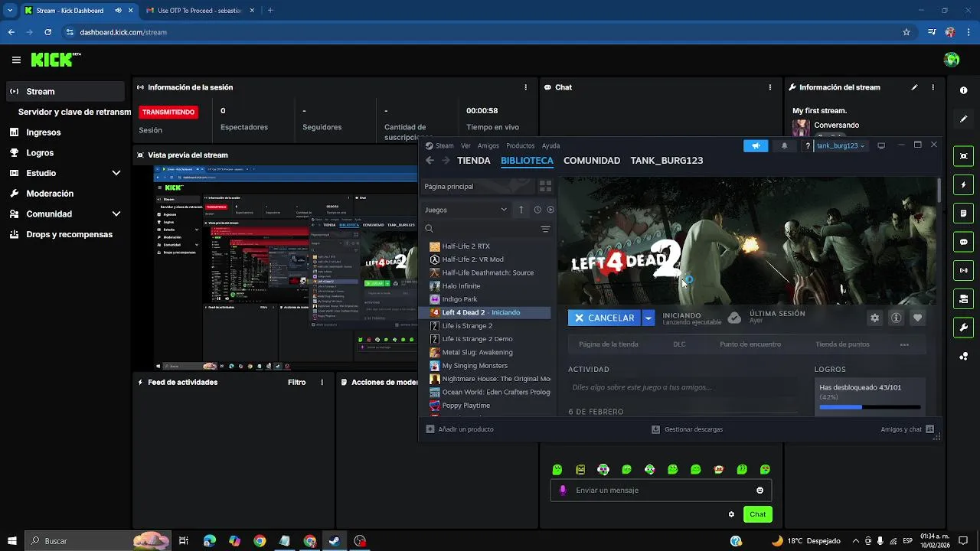The height and width of the screenshot is (551, 980).
Task: Open options menu of Información de la sesión panel
Action: 525,87
